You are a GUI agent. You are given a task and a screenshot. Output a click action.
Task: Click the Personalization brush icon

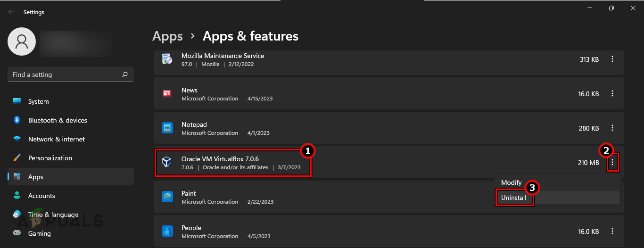[17, 158]
